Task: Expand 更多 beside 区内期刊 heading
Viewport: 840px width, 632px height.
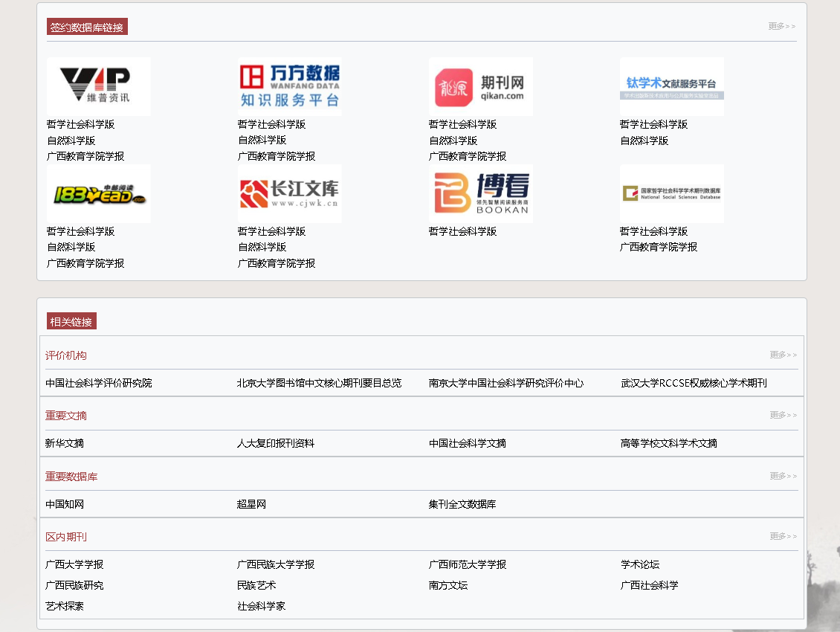Action: [783, 536]
